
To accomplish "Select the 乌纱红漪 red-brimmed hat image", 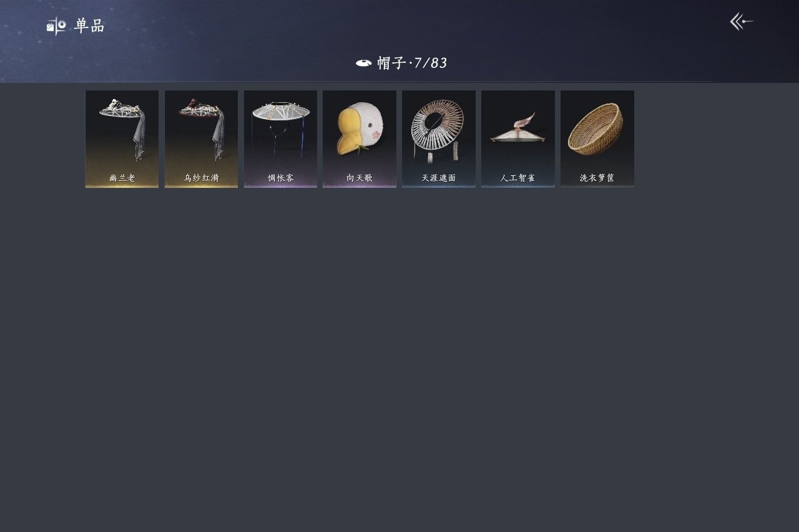I will [x=201, y=129].
